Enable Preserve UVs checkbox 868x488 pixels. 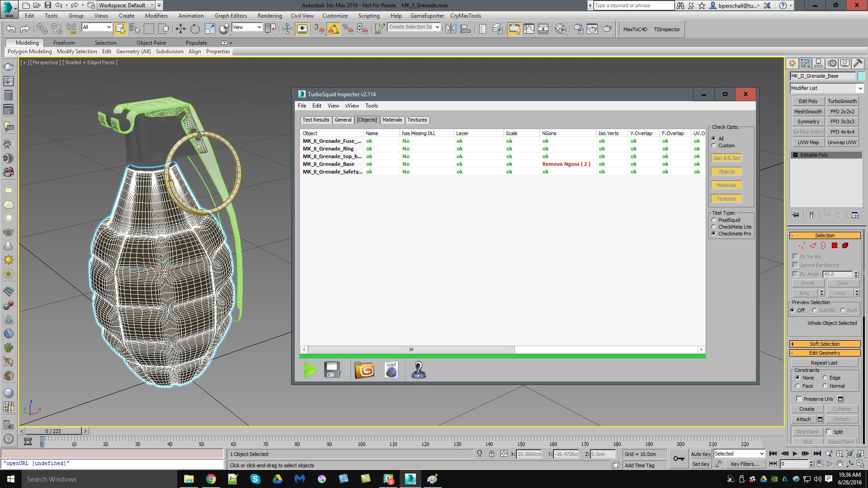(x=799, y=399)
